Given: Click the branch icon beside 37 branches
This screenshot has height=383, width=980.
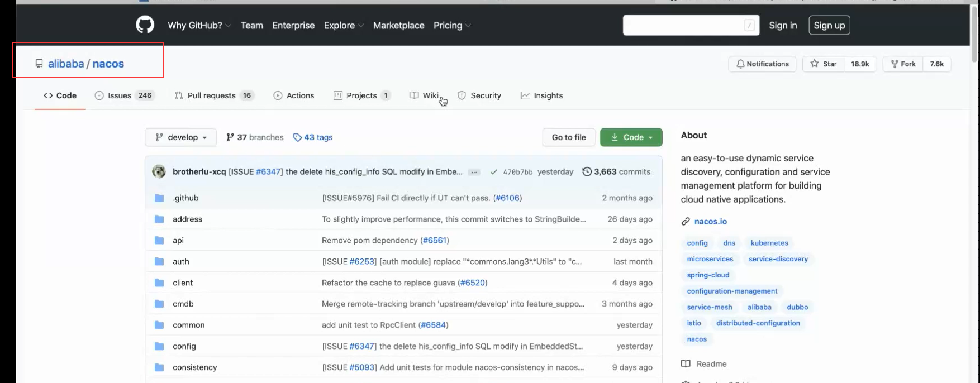Looking at the screenshot, I should tap(230, 137).
